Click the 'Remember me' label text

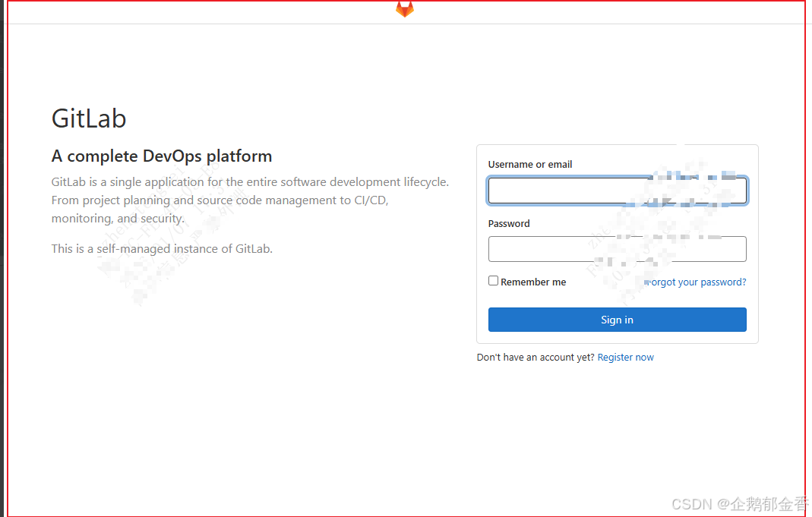tap(533, 282)
